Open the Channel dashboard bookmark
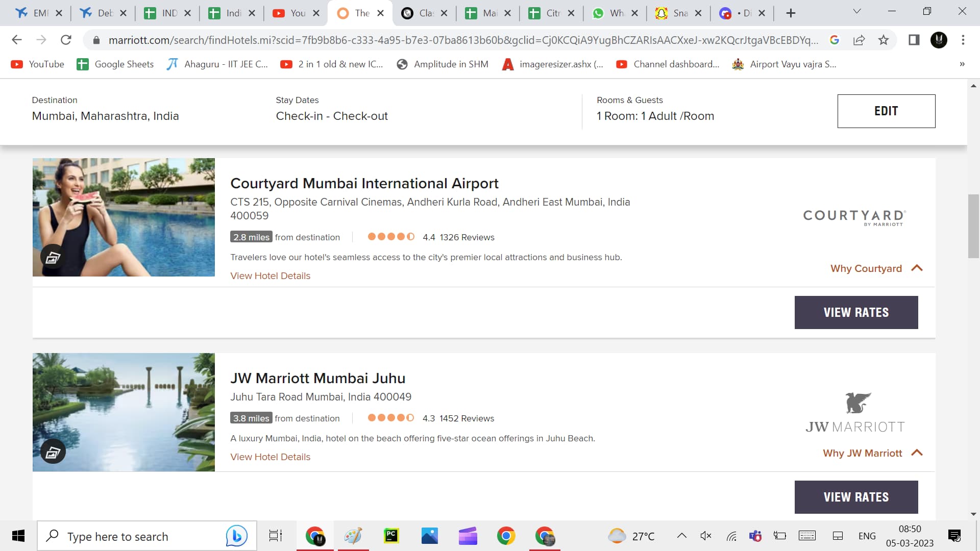Image resolution: width=980 pixels, height=551 pixels. (668, 64)
